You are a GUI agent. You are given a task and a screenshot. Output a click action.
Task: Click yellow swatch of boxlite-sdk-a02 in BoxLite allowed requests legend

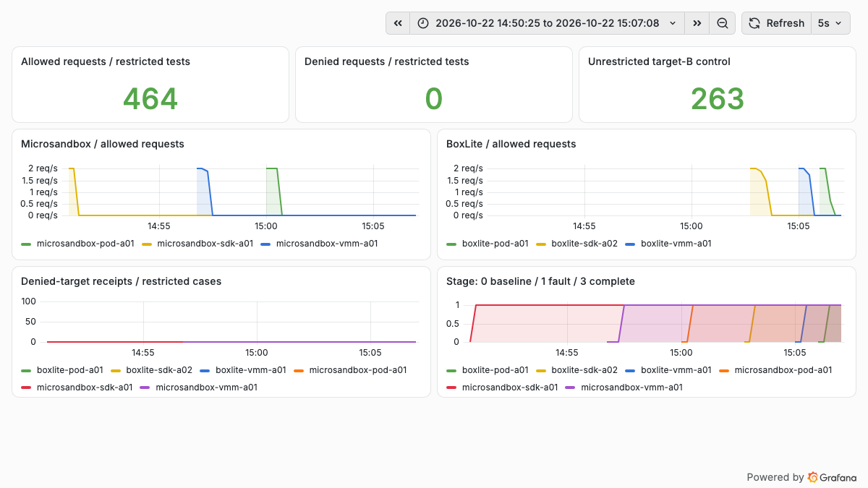coord(542,244)
